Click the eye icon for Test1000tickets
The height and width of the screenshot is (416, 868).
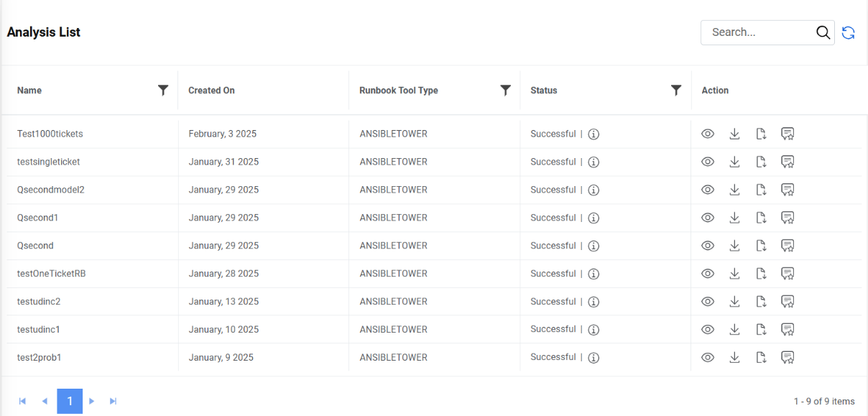pyautogui.click(x=708, y=134)
